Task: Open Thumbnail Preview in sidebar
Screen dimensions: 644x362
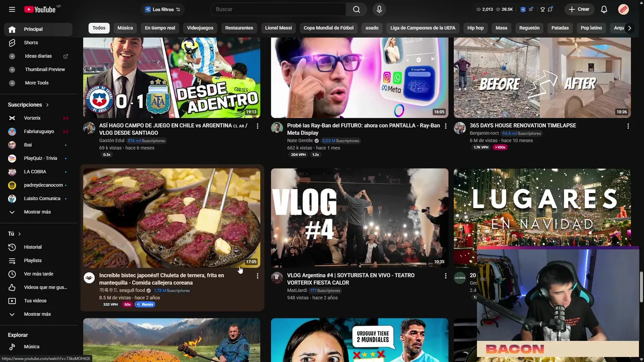Action: [x=39, y=69]
